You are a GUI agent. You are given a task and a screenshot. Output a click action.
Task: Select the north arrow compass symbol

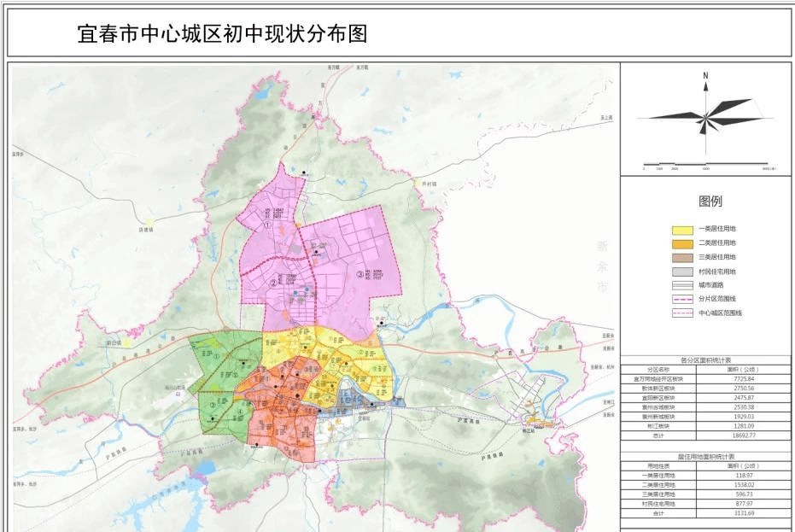[x=705, y=120]
